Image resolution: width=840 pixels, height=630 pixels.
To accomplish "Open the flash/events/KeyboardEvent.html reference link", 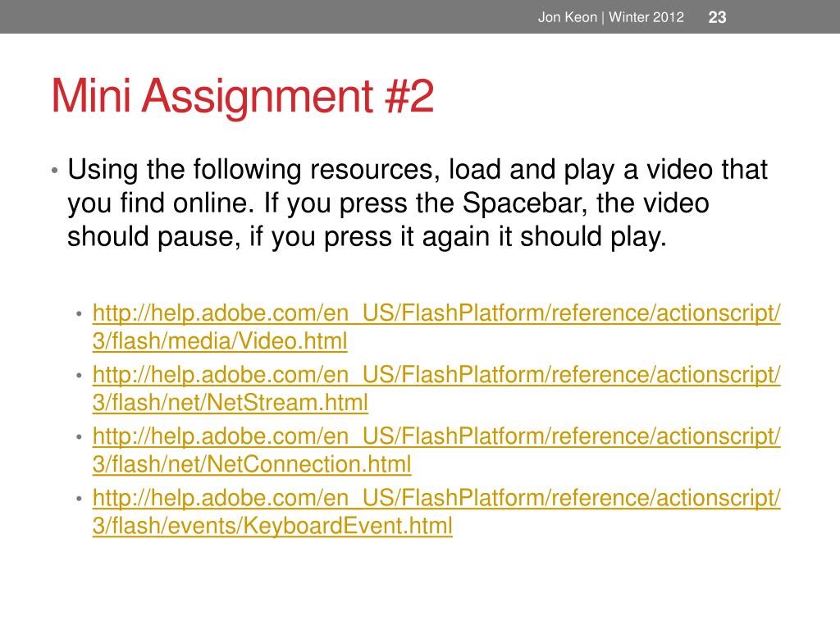I will [436, 512].
